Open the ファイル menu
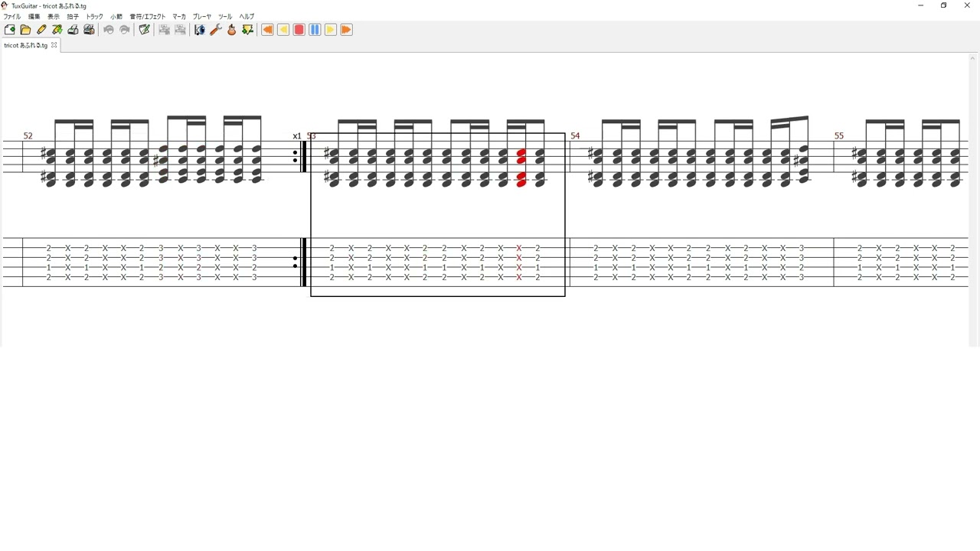980x551 pixels. [x=12, y=16]
